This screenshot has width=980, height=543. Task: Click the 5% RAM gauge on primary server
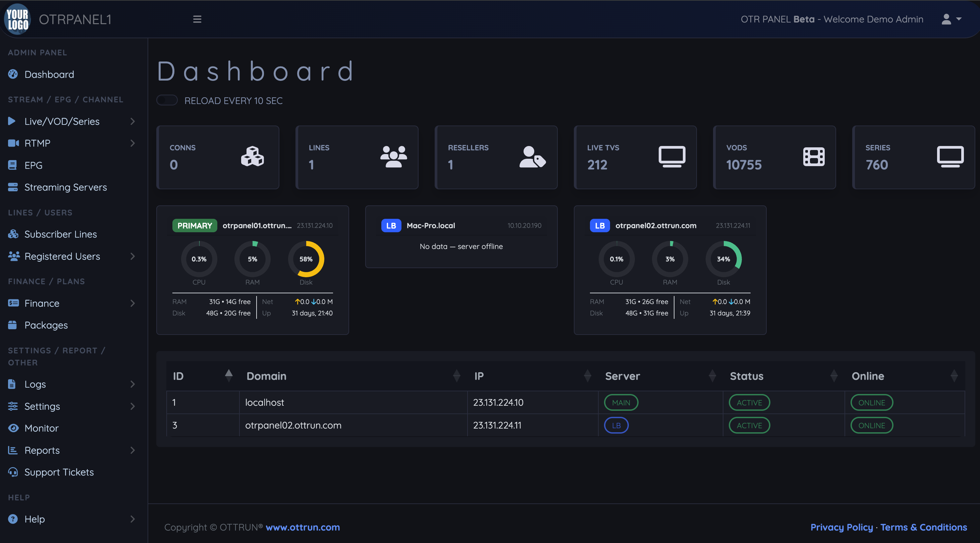(252, 259)
